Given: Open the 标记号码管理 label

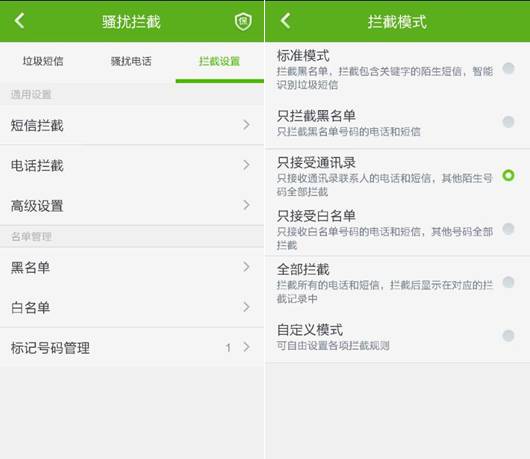Looking at the screenshot, I should [x=50, y=348].
